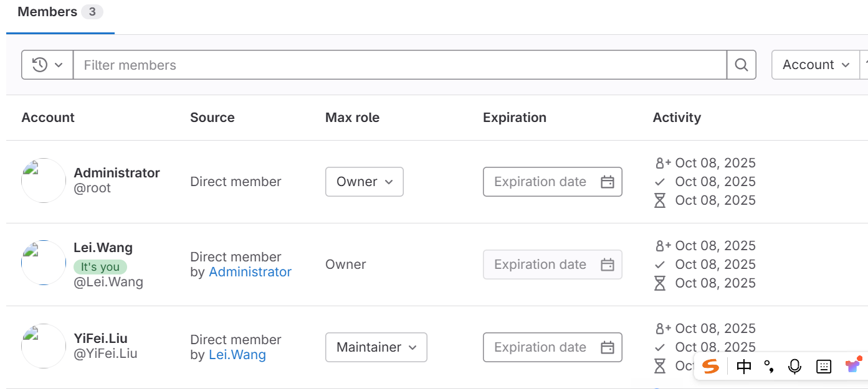Click calendar icon in Administrator's expiration field
Screen dimensions: 868x389
[x=607, y=182]
